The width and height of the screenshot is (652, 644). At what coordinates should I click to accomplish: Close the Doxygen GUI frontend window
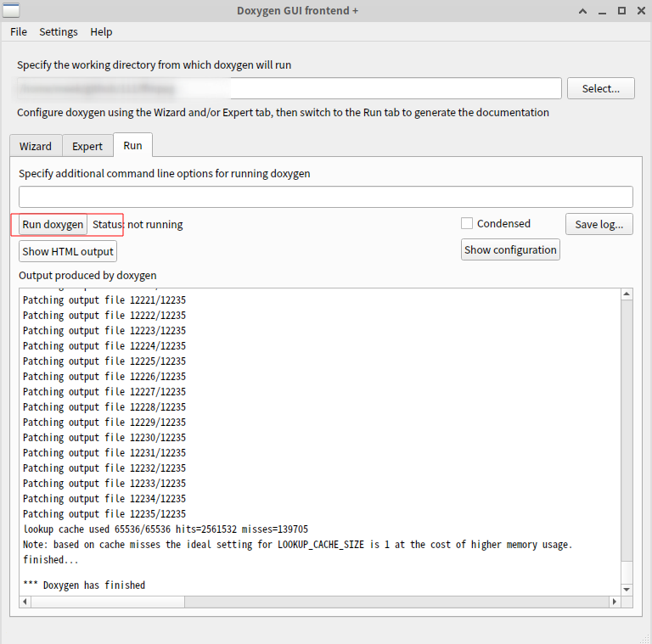[641, 11]
